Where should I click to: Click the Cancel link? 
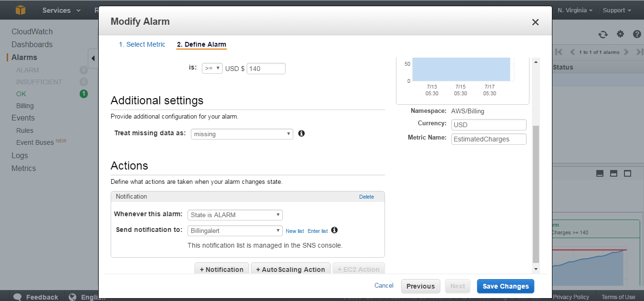384,286
